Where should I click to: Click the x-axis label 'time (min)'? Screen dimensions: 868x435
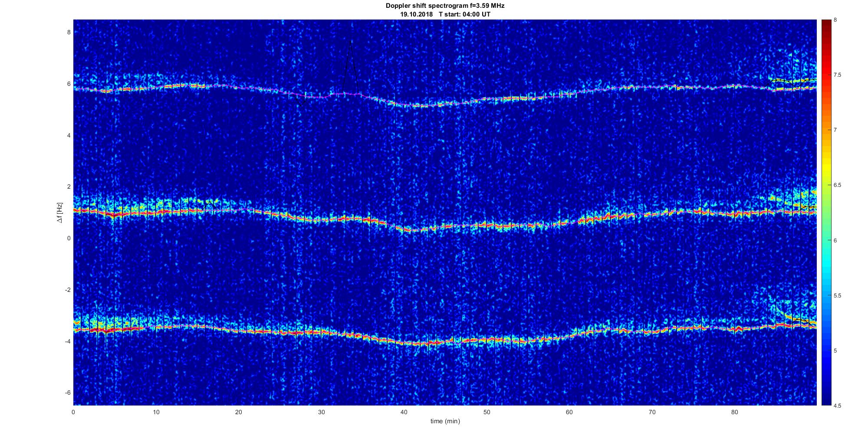pyautogui.click(x=445, y=421)
